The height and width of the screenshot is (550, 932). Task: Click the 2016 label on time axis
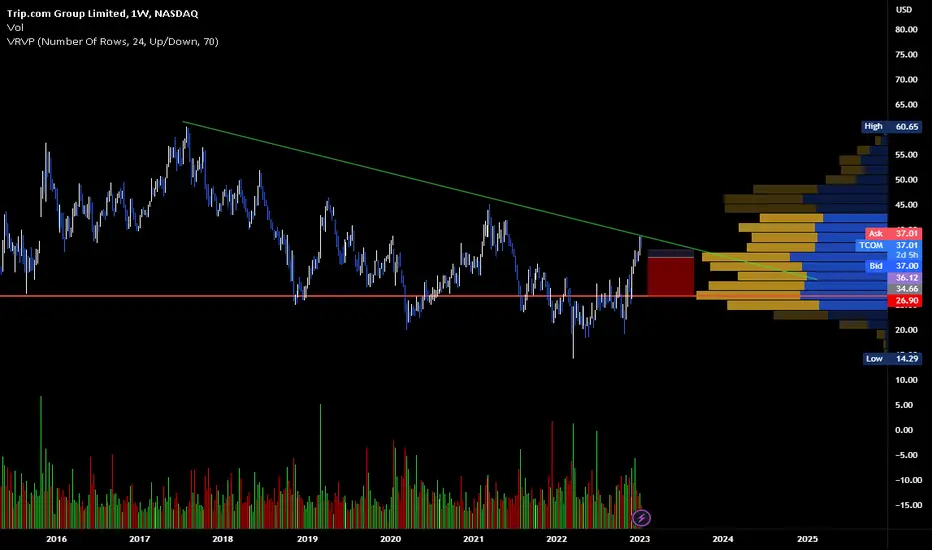click(x=56, y=539)
